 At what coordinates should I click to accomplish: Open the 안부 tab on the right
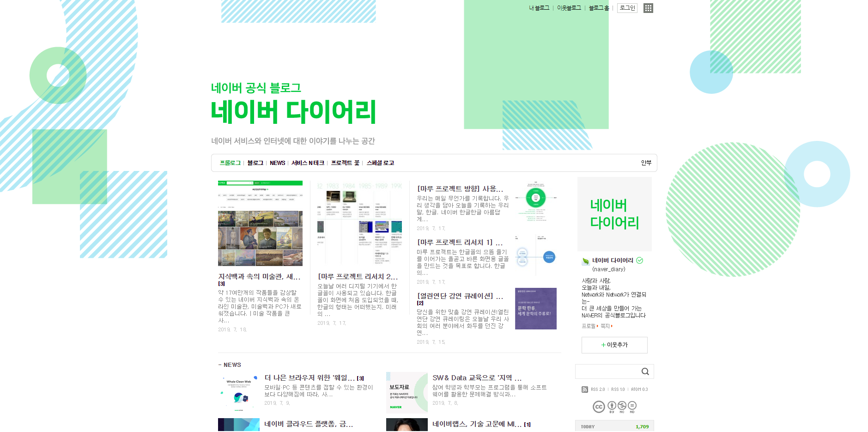[x=646, y=163]
